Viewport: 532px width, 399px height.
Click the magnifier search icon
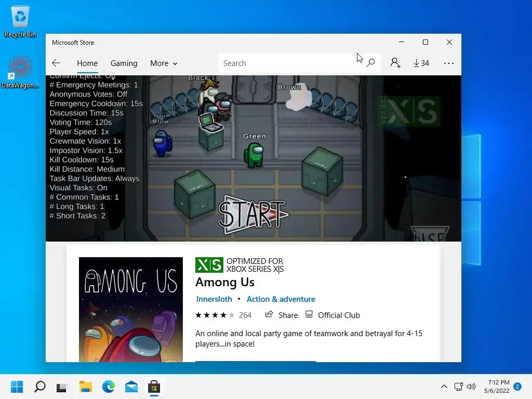pos(371,63)
